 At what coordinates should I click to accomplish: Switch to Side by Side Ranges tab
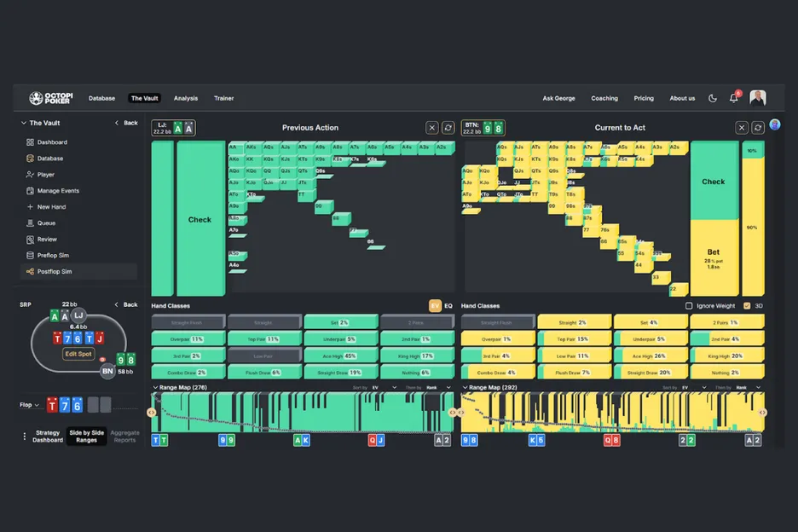[x=86, y=436]
